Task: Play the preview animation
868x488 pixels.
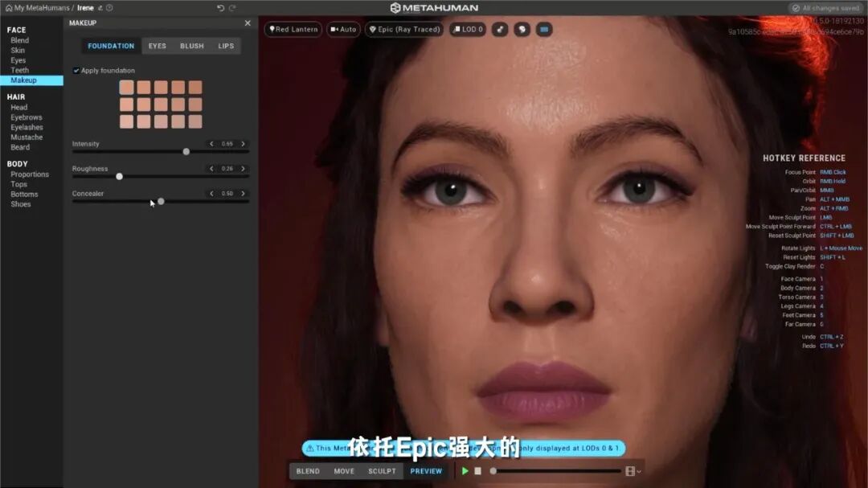Action: point(465,471)
